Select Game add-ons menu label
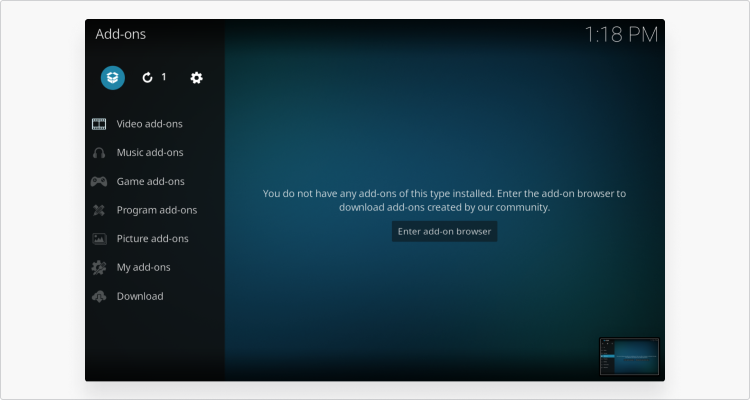The image size is (750, 400). [151, 181]
